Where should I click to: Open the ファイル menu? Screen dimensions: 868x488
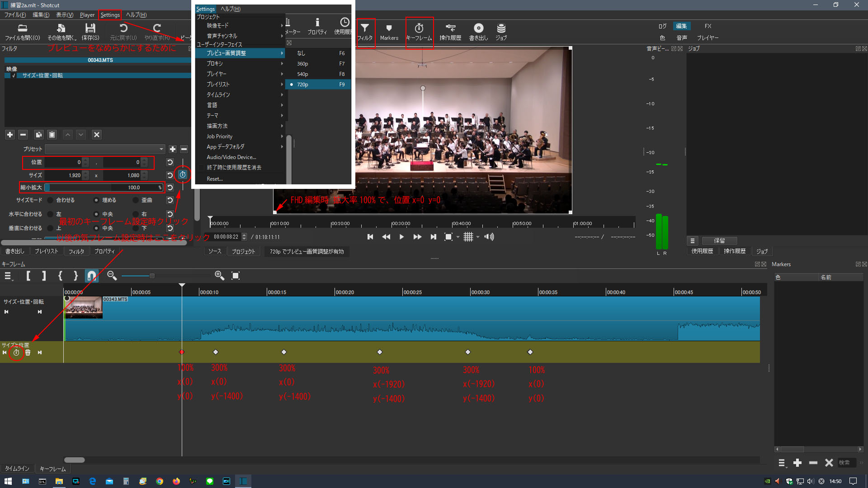click(x=15, y=15)
